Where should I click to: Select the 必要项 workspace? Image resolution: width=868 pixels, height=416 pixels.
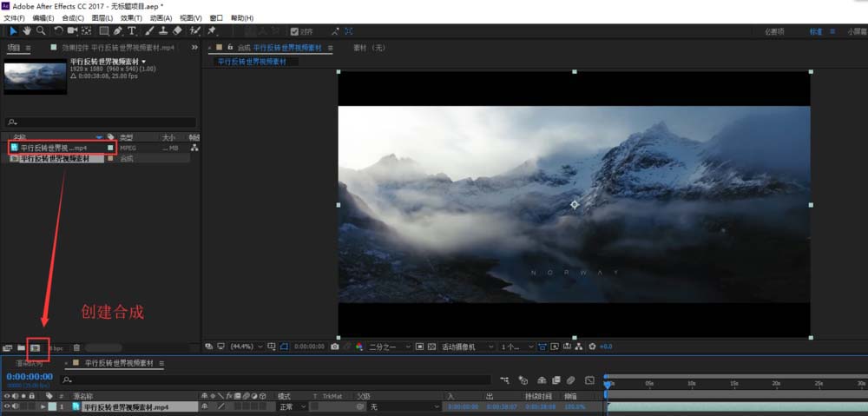coord(774,32)
